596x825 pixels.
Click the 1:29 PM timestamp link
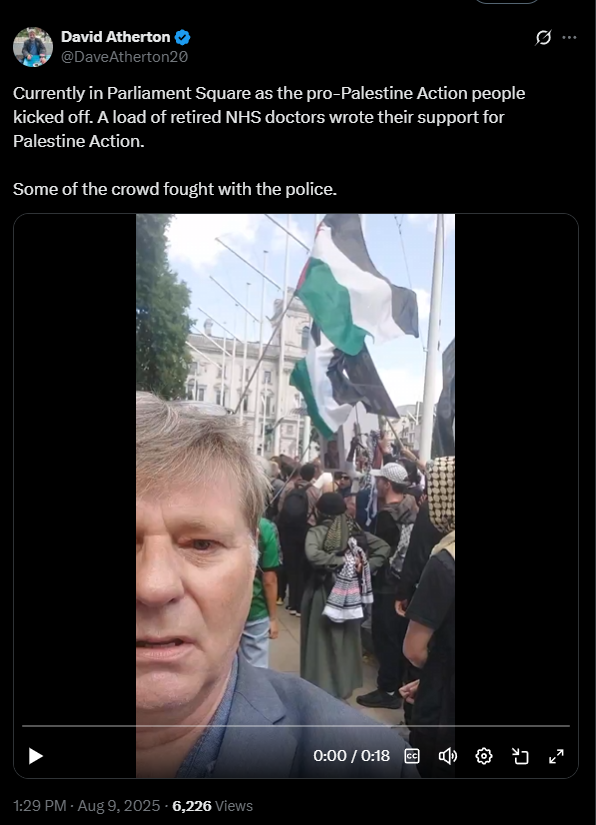pyautogui.click(x=39, y=806)
